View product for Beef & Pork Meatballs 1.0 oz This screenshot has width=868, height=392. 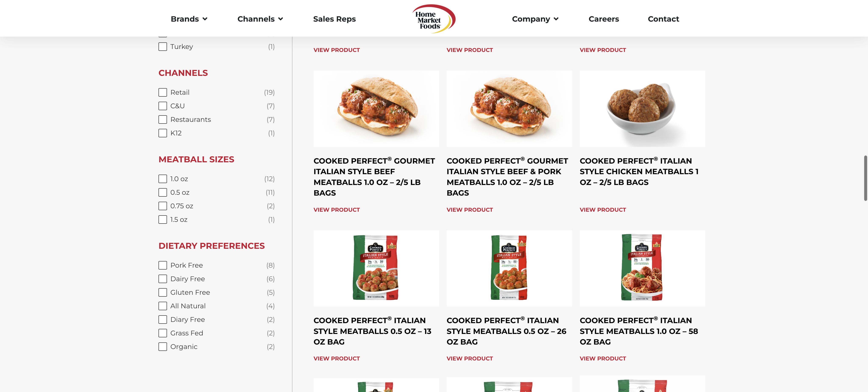point(469,210)
